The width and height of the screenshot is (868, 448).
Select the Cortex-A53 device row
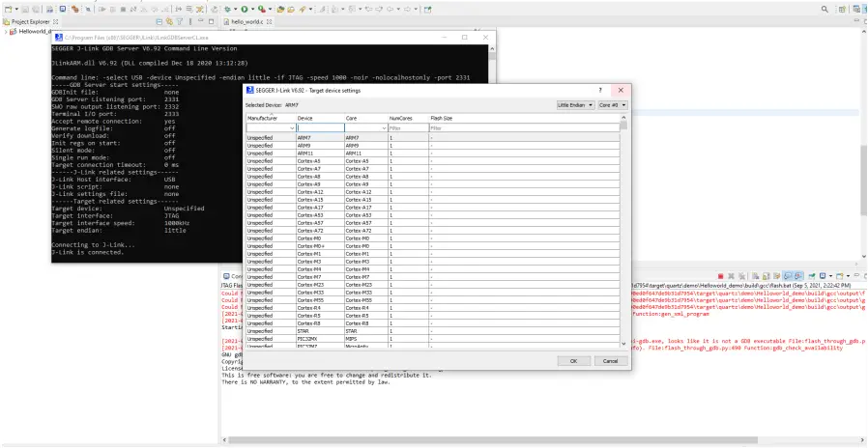(433, 214)
